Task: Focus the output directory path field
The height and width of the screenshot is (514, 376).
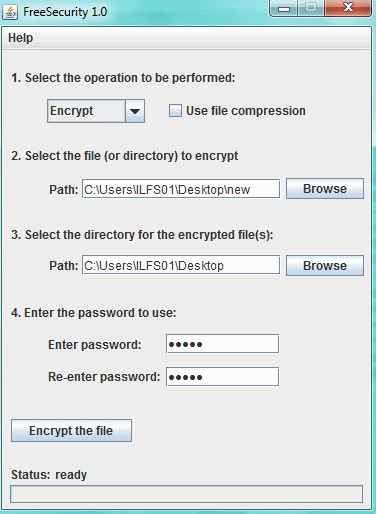Action: pyautogui.click(x=181, y=265)
